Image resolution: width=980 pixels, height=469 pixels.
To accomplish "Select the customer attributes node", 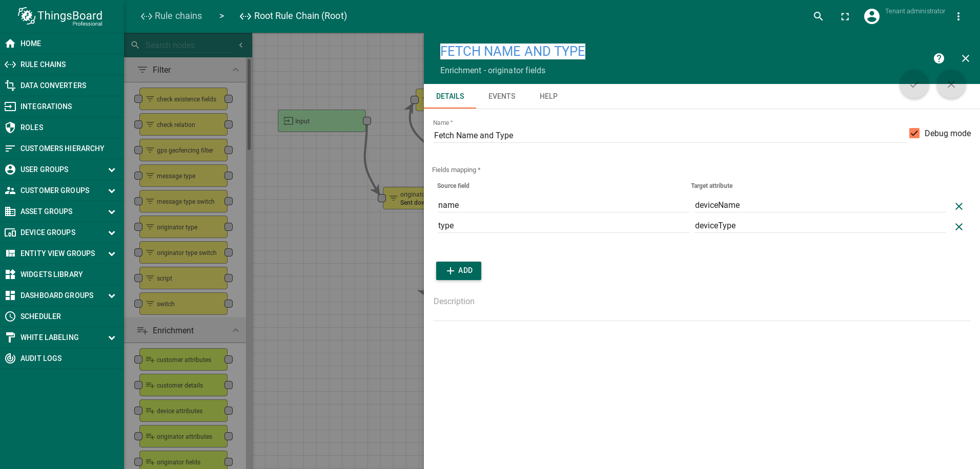I will coord(183,359).
